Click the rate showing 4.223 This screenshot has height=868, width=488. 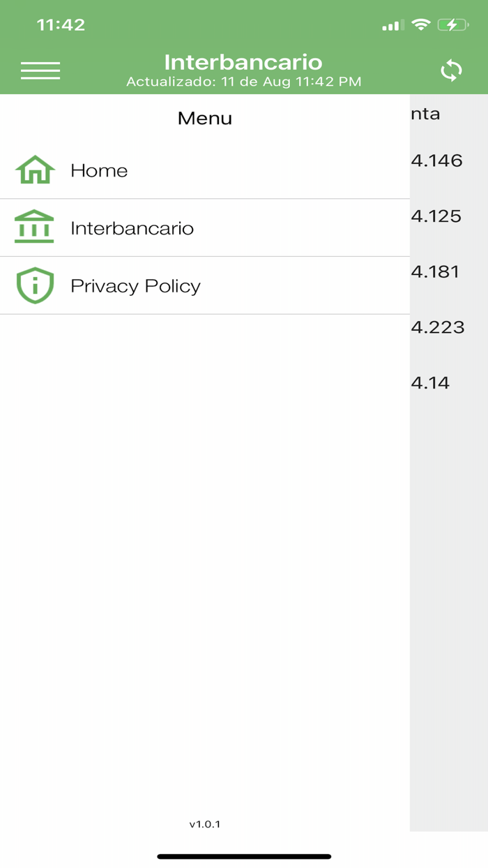point(439,327)
